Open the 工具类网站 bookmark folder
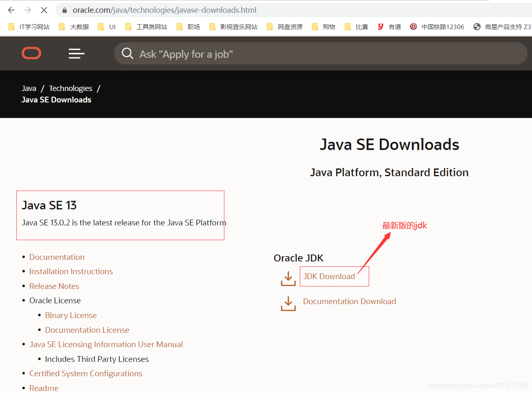Image resolution: width=532 pixels, height=393 pixels. (146, 27)
